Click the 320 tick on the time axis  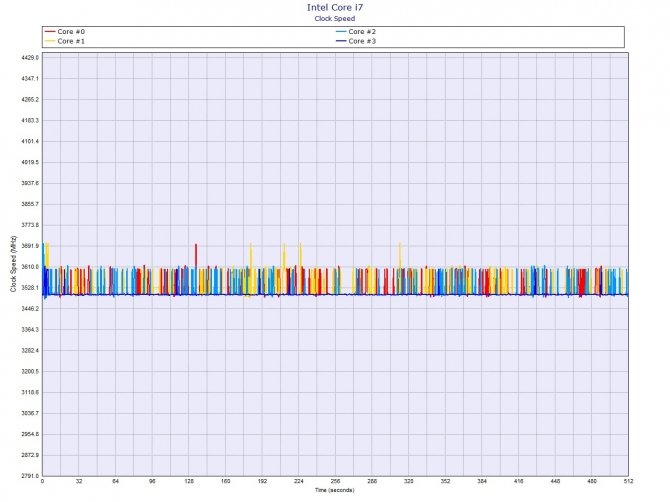coord(409,481)
